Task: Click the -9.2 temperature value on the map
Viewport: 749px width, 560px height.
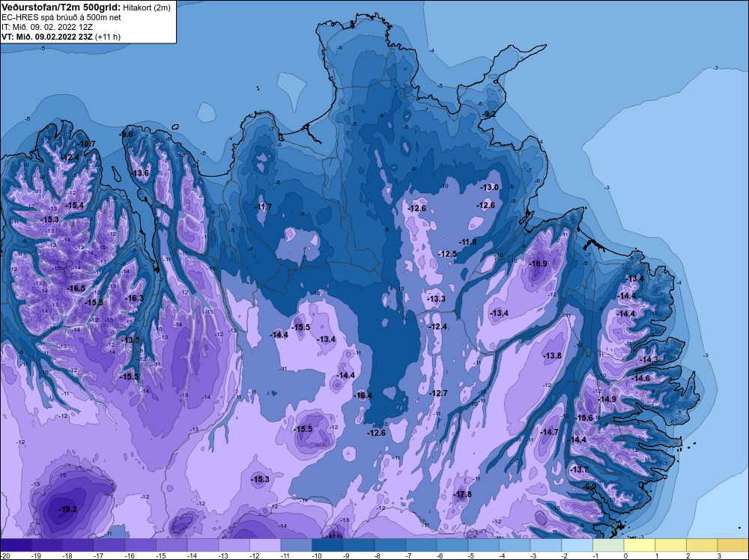Action: [x=489, y=114]
